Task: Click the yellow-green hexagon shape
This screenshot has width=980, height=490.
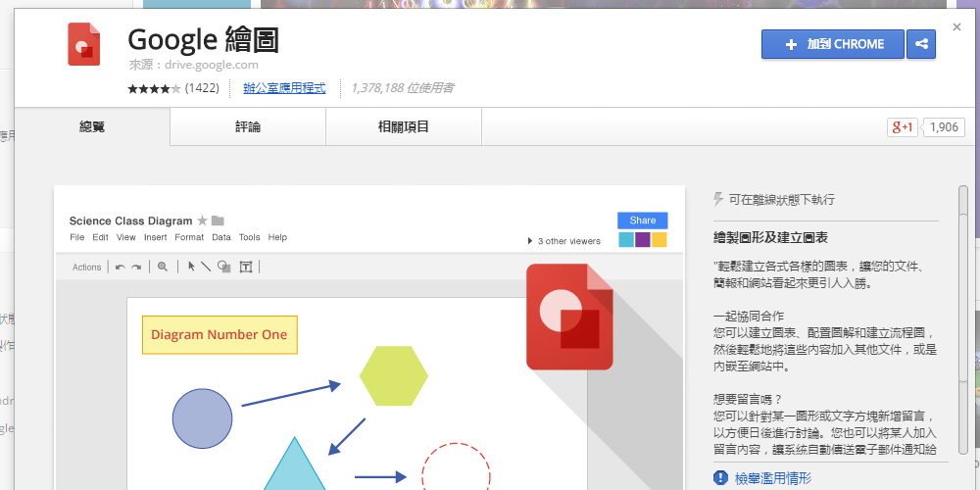Action: click(394, 376)
